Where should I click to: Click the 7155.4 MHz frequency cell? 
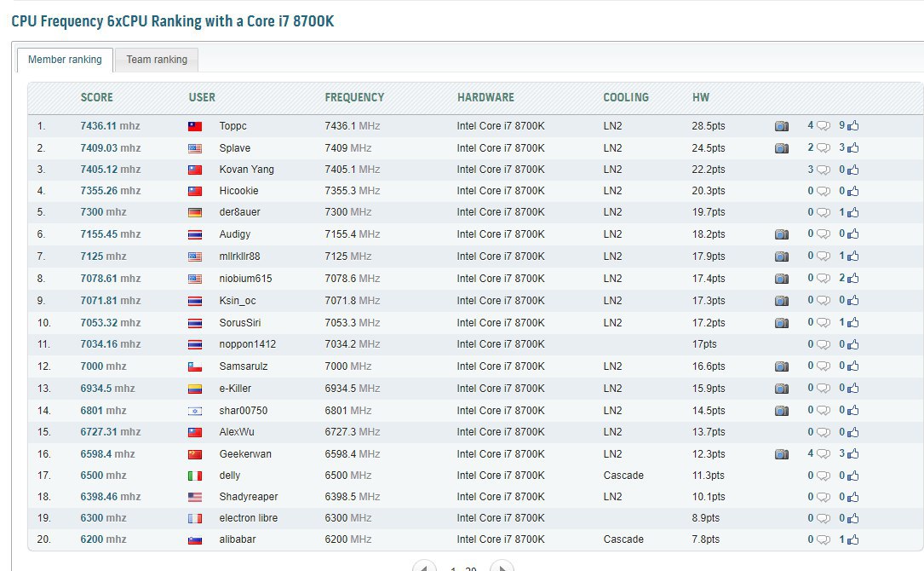[x=353, y=234]
